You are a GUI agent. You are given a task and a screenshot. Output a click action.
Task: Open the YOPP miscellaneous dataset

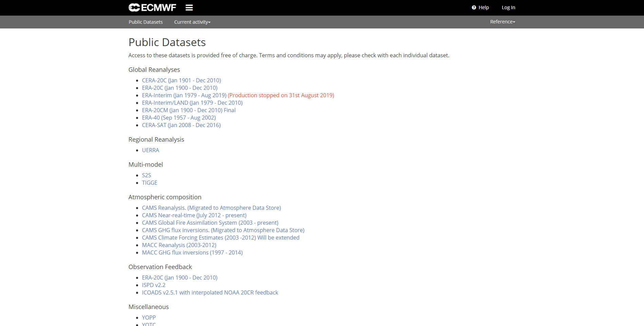coord(149,318)
